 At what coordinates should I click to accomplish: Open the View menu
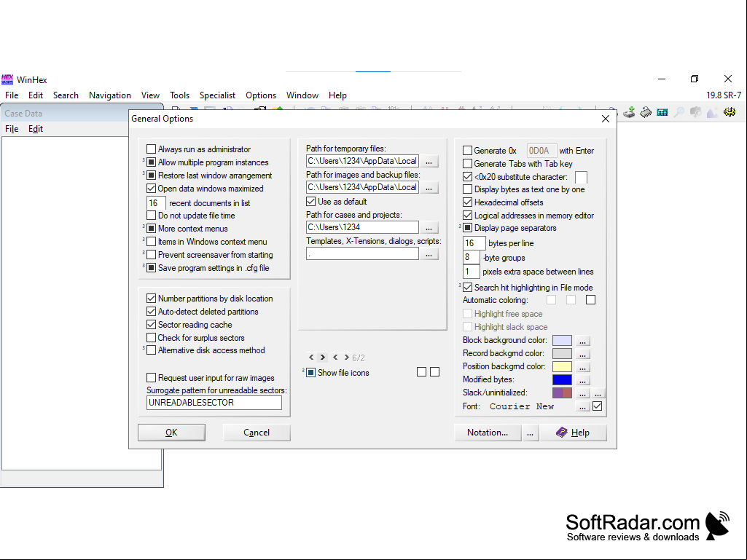(x=150, y=95)
